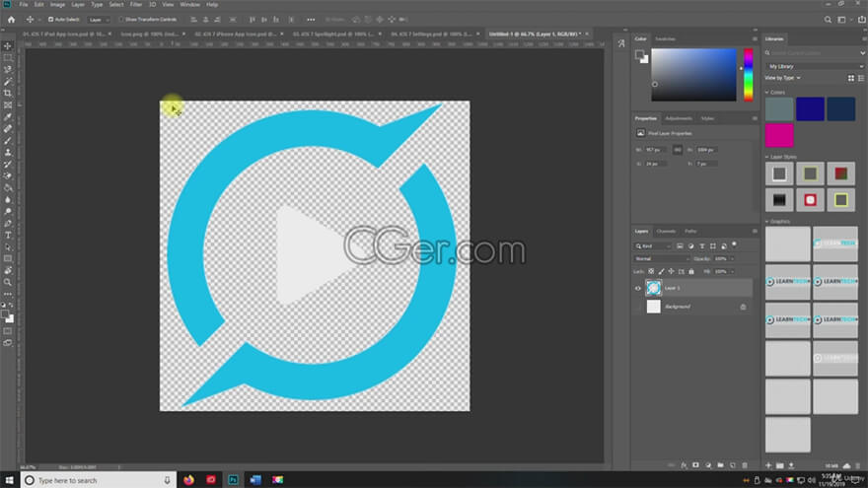Select the Eyedropper tool
This screenshot has width=868, height=488.
click(8, 116)
